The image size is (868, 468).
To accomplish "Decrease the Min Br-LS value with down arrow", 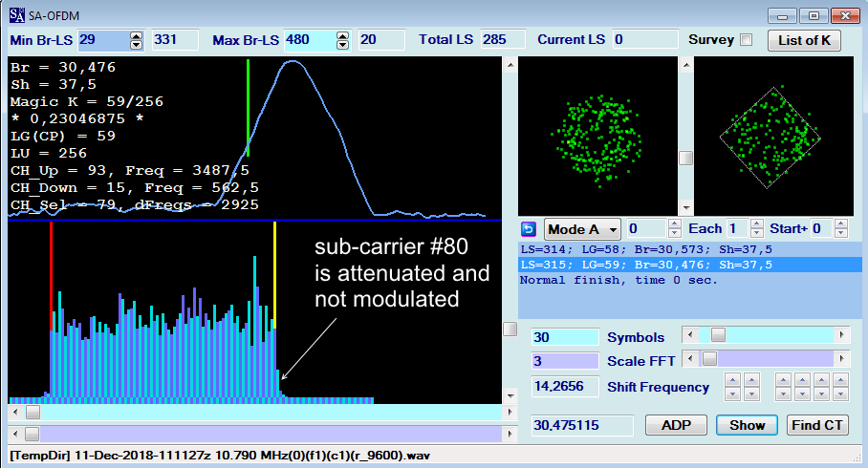I will [136, 45].
